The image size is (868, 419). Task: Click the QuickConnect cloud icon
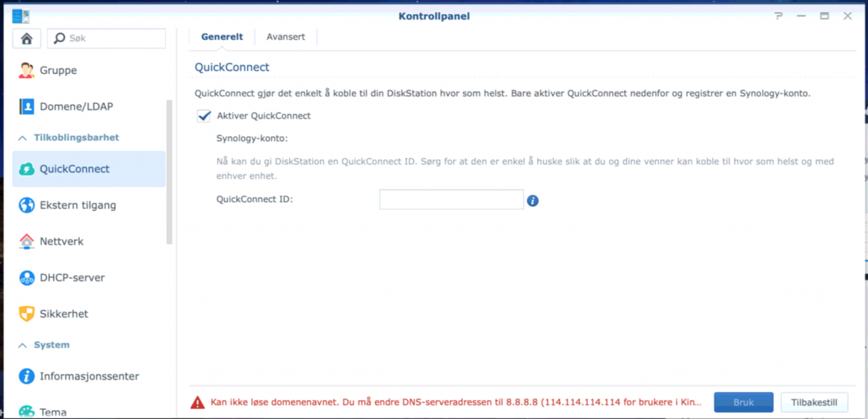26,169
